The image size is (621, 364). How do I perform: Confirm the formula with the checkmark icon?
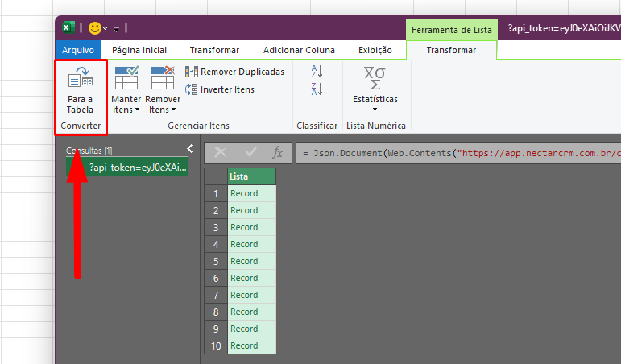click(250, 152)
